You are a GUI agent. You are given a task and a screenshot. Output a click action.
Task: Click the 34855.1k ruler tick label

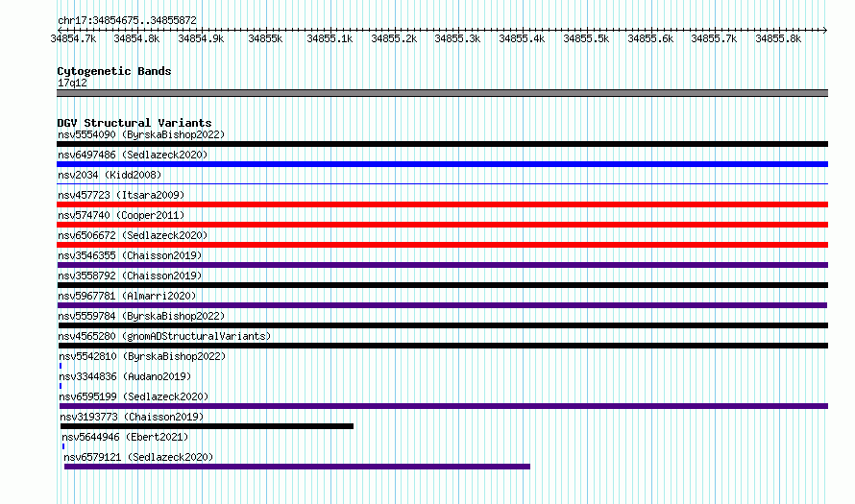pyautogui.click(x=330, y=38)
